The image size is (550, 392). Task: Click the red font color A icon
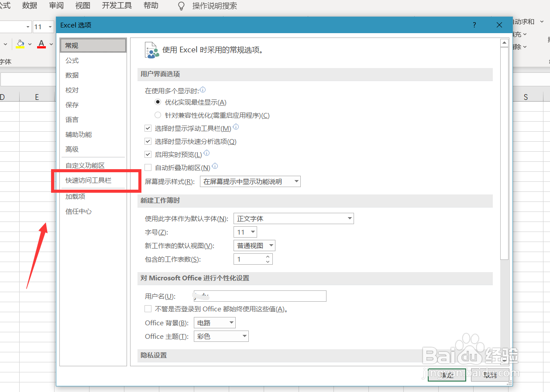click(x=41, y=44)
